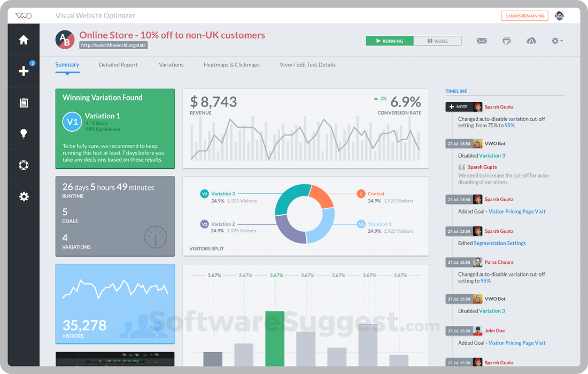Screen dimensions: 588x374
Task: Print the report using the printer icon
Action: click(x=506, y=40)
